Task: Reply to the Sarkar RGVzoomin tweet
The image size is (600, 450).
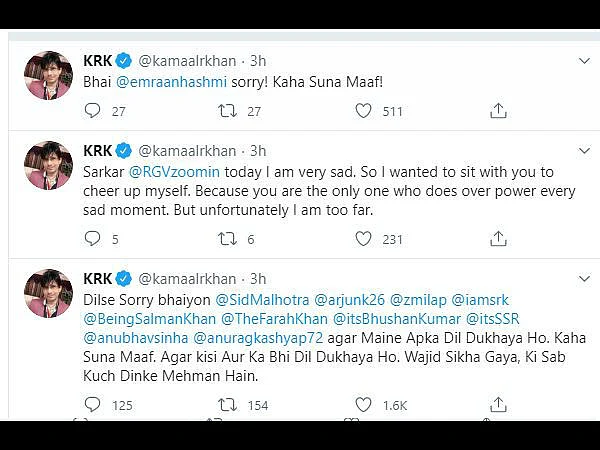Action: pos(92,239)
